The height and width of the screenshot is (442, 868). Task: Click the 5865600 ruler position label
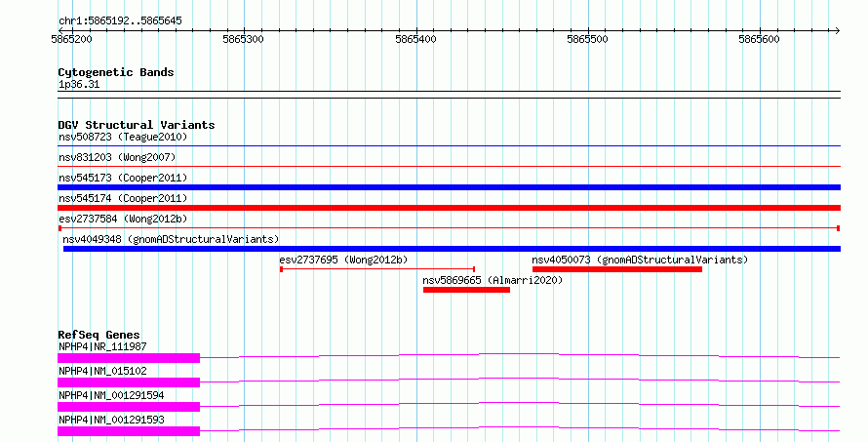pos(759,39)
